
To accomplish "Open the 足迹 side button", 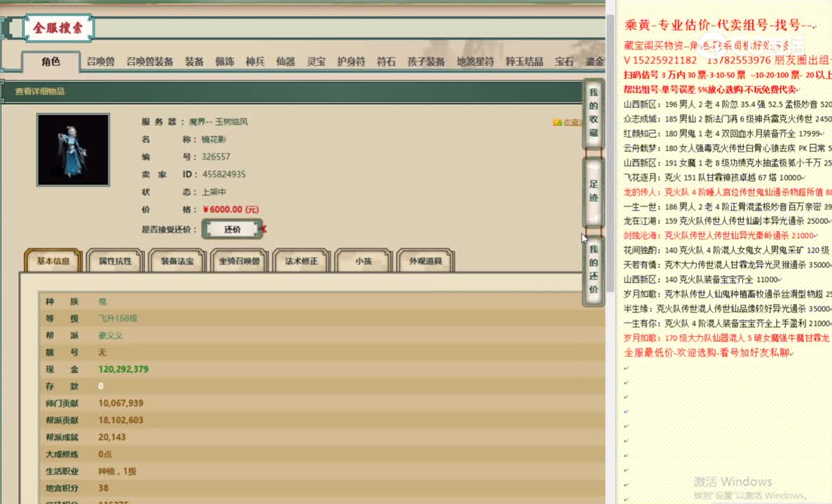I will (593, 191).
